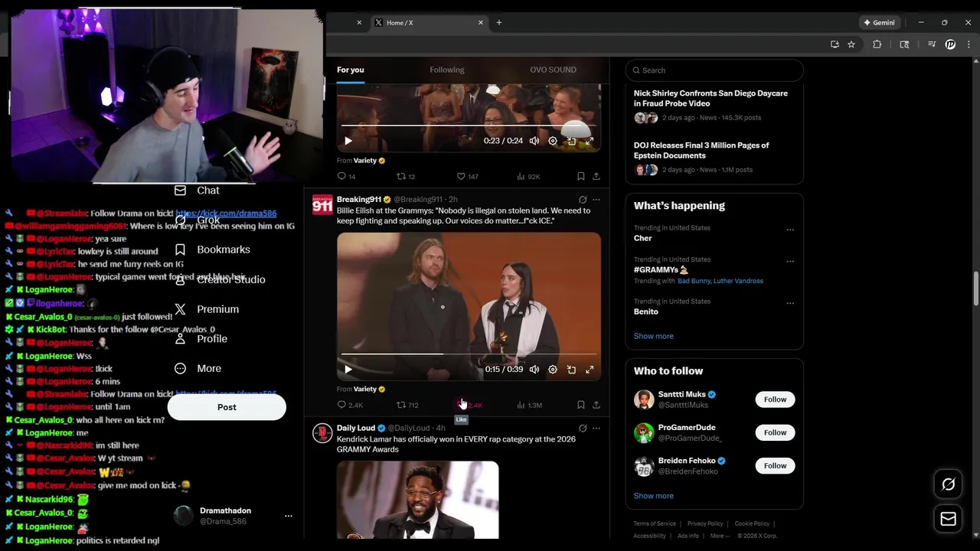The image size is (980, 551).
Task: Open Grok actions on the Breaking911 post
Action: coord(583,200)
